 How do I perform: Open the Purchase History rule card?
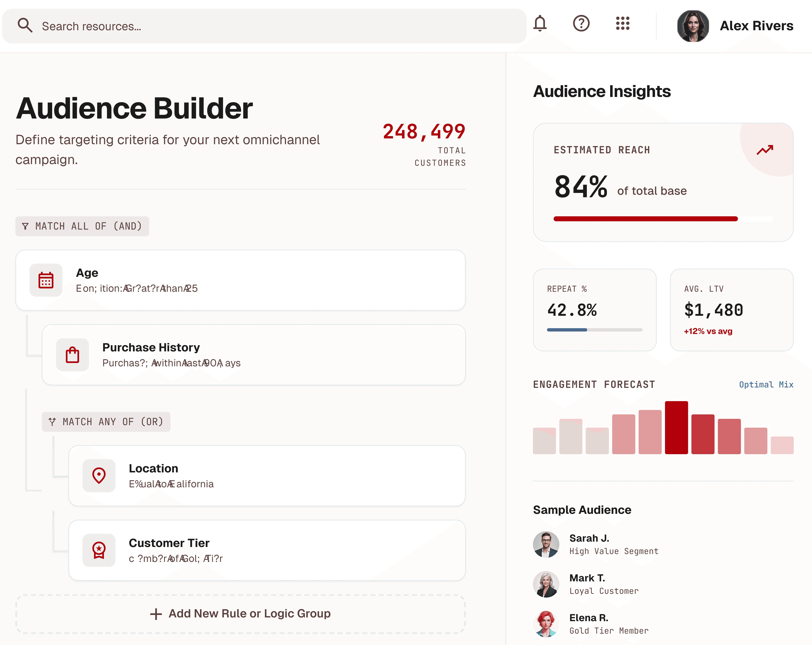253,355
